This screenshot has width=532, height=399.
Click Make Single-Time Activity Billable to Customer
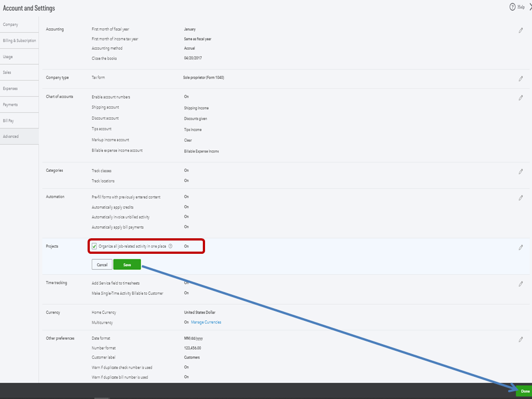tap(127, 293)
